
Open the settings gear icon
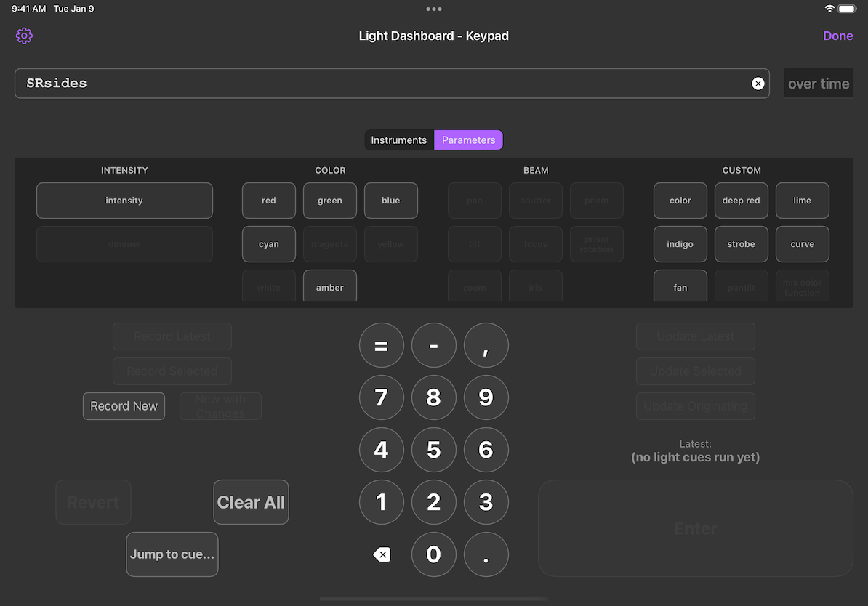pyautogui.click(x=24, y=35)
